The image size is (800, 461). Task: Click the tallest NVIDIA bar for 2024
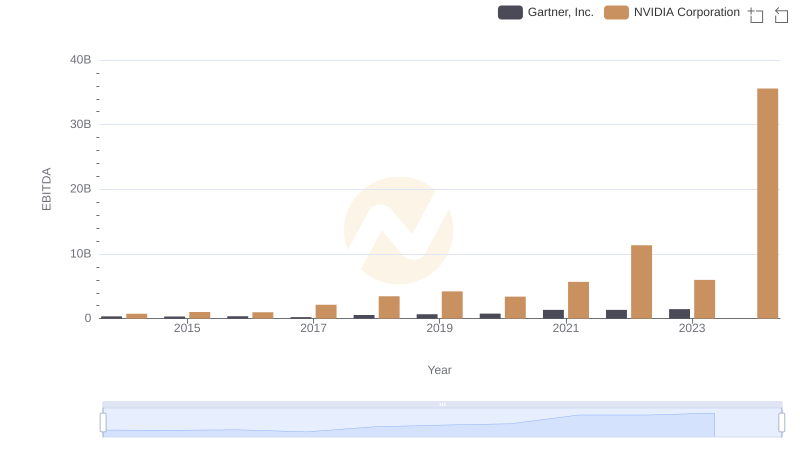pyautogui.click(x=767, y=203)
